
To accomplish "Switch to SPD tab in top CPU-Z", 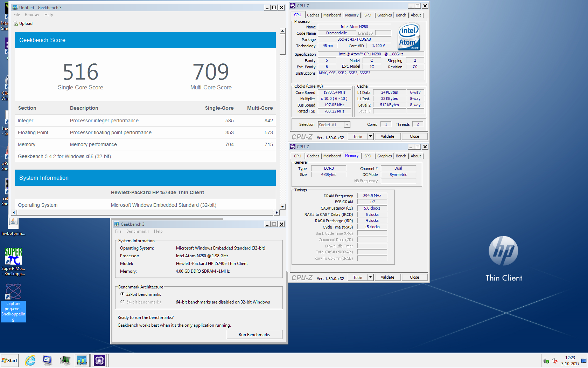I will tap(368, 15).
